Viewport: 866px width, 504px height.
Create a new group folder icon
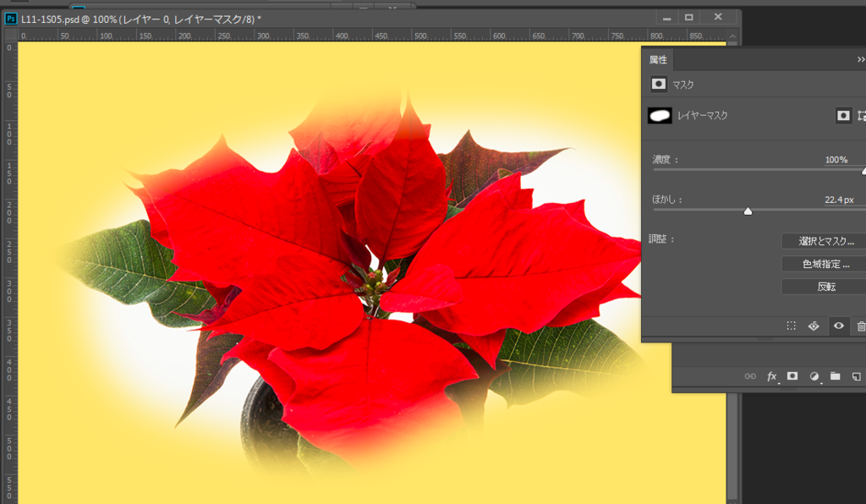[835, 376]
